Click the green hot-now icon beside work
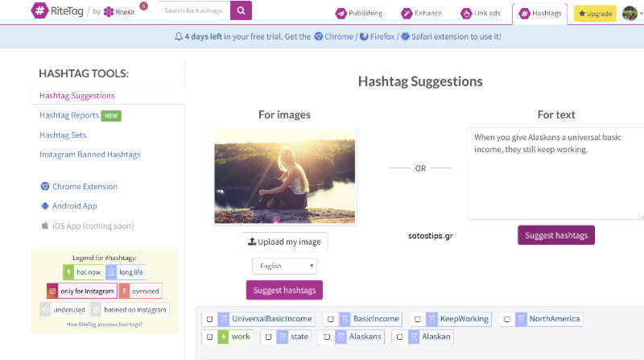Screen dimensions: 644x360 (224, 337)
